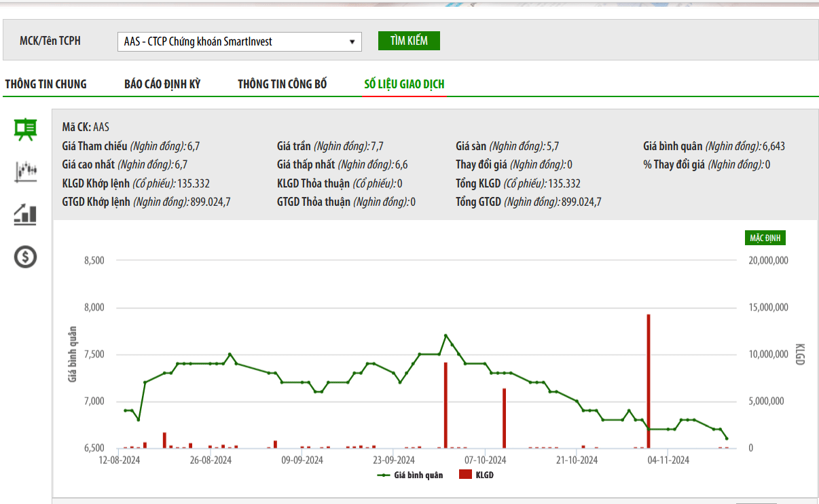Click the peak point of the price line

tap(445, 336)
